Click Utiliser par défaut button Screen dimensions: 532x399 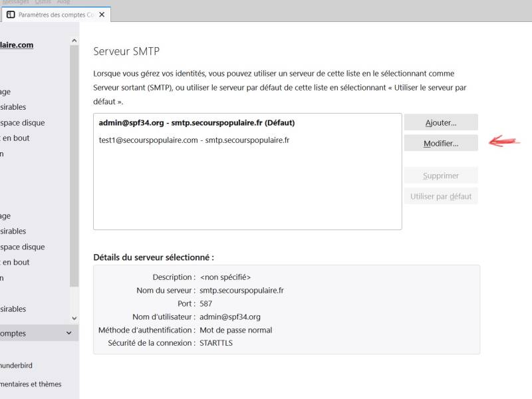441,196
